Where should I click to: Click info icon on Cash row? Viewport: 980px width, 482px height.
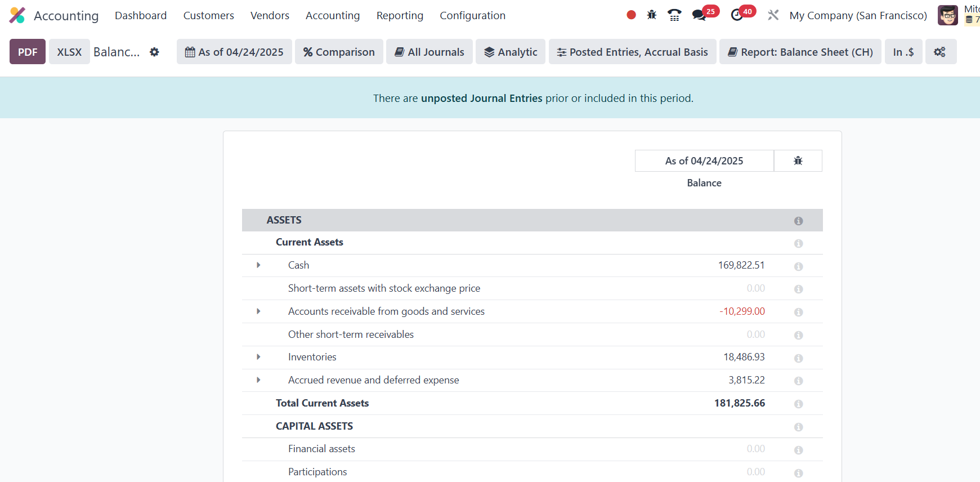(x=798, y=266)
